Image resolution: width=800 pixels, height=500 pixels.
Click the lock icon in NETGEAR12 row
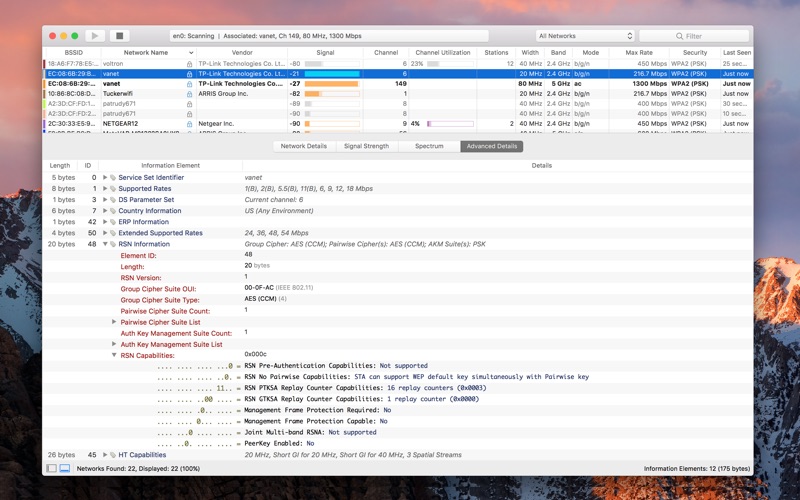click(189, 124)
